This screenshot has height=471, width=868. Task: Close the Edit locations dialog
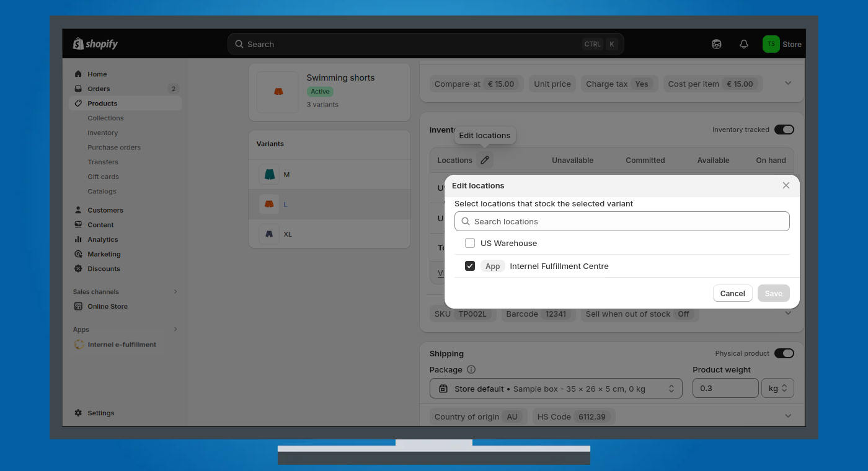pyautogui.click(x=786, y=185)
